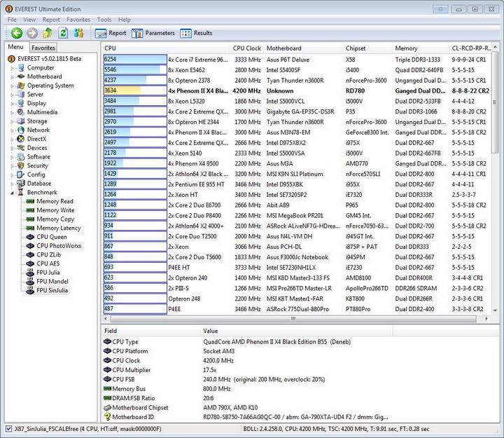Viewport: 504px width, 438px height.
Task: Expand the Network tree node
Action: tap(12, 130)
